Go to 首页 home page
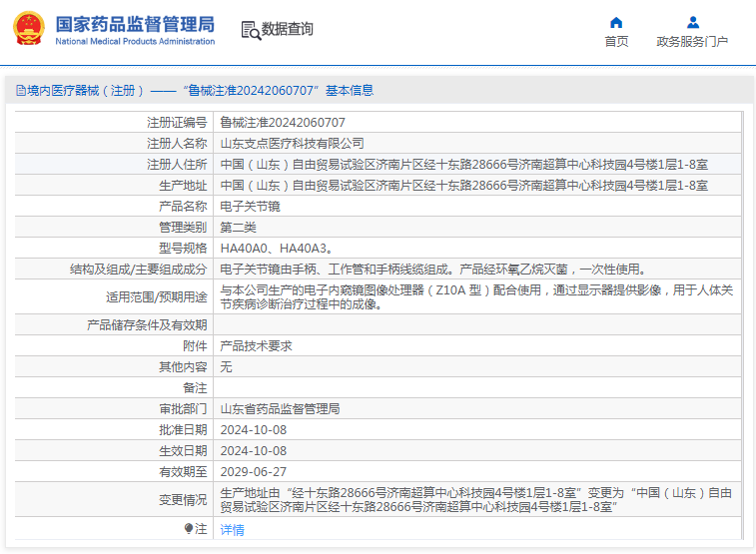The height and width of the screenshot is (554, 756). pos(616,42)
